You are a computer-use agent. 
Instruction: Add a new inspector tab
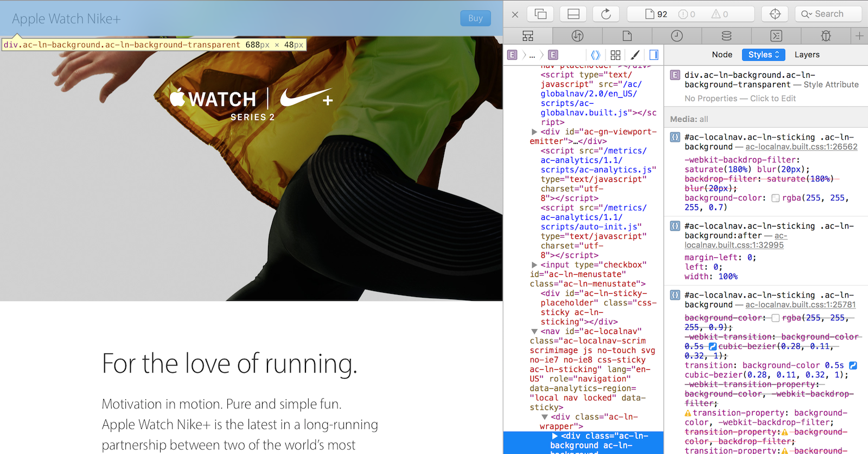[x=859, y=36]
